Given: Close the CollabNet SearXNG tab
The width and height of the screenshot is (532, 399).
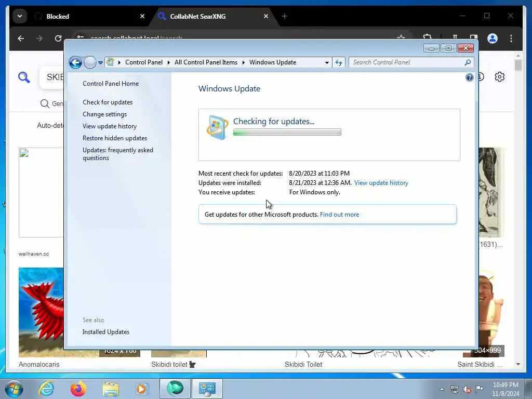Looking at the screenshot, I should (x=266, y=16).
